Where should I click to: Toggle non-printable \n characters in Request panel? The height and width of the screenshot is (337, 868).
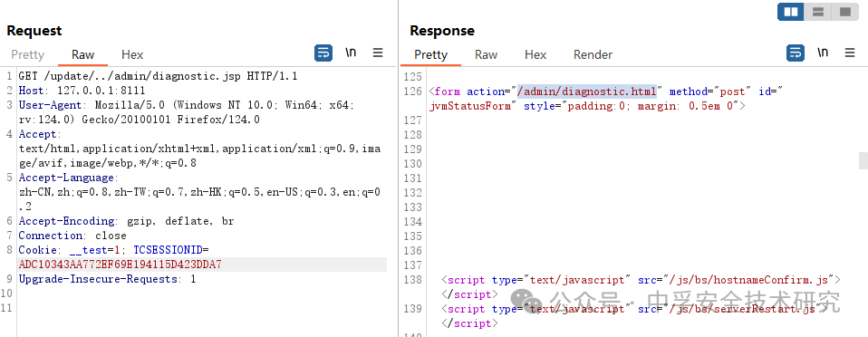click(x=351, y=53)
